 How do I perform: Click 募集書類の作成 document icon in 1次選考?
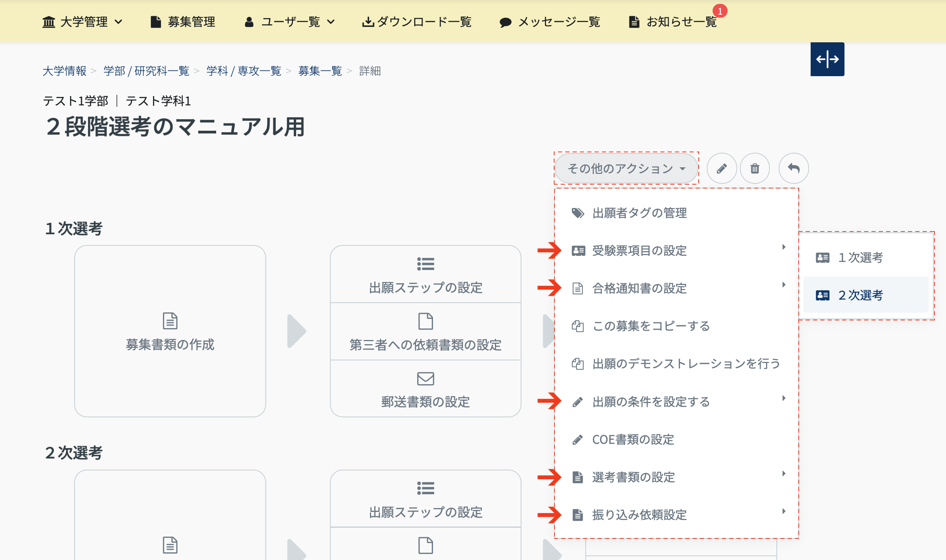coord(170,321)
